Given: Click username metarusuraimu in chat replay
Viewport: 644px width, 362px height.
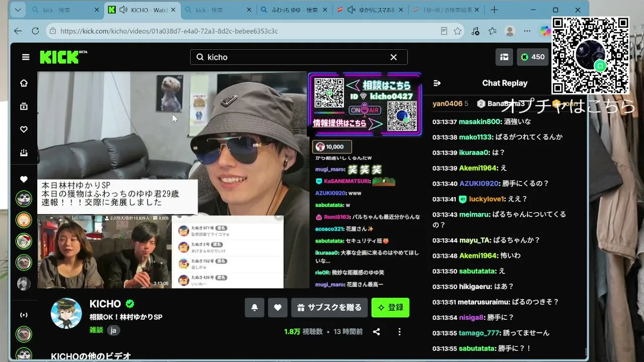Looking at the screenshot, I should click(483, 302).
